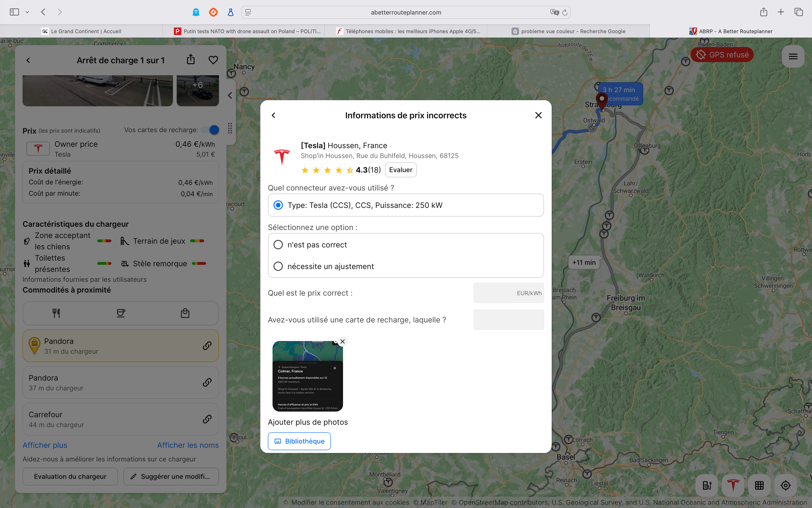
Task: Toggle the charging stations map layer
Action: [x=707, y=485]
